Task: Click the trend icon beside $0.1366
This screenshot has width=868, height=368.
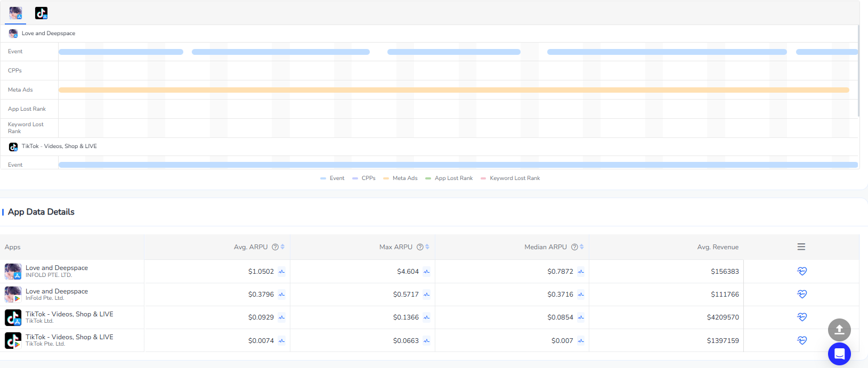Action: [426, 317]
